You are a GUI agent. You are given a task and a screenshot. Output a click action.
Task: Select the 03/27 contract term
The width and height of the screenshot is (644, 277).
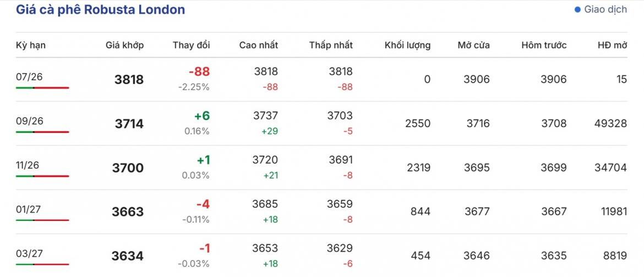(29, 253)
